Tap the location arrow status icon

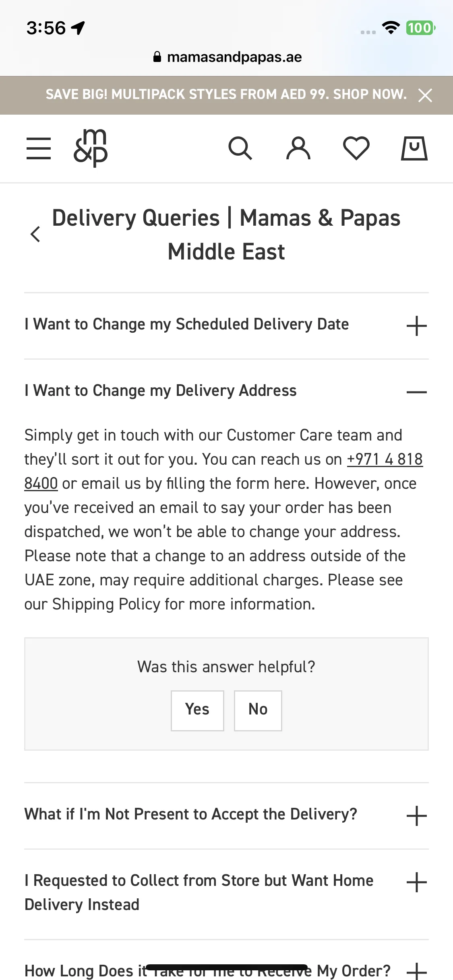click(78, 28)
